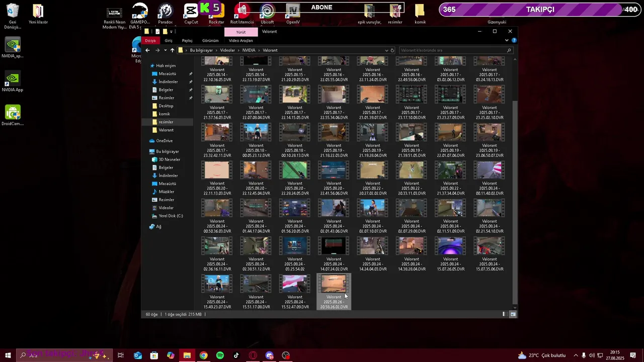Click NVIDIA in the address breadcrumb
The height and width of the screenshot is (362, 644).
249,50
